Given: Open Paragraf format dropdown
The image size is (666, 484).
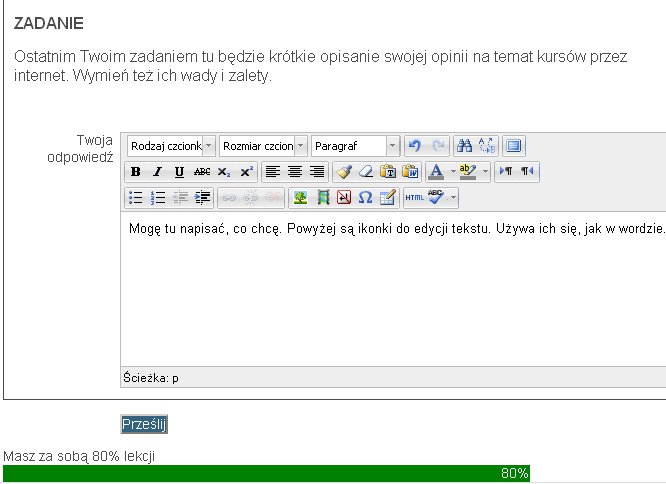Looking at the screenshot, I should pyautogui.click(x=356, y=146).
